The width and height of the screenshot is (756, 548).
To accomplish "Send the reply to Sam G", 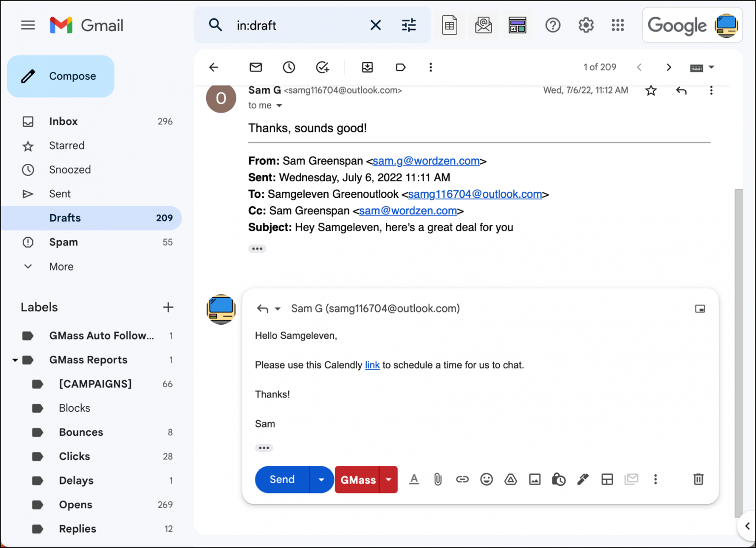I will click(x=281, y=479).
